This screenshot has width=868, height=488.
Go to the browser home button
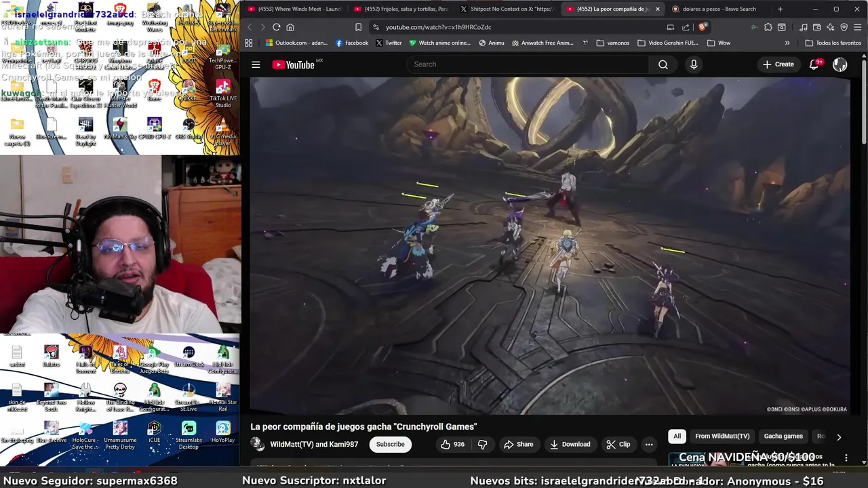pos(290,27)
